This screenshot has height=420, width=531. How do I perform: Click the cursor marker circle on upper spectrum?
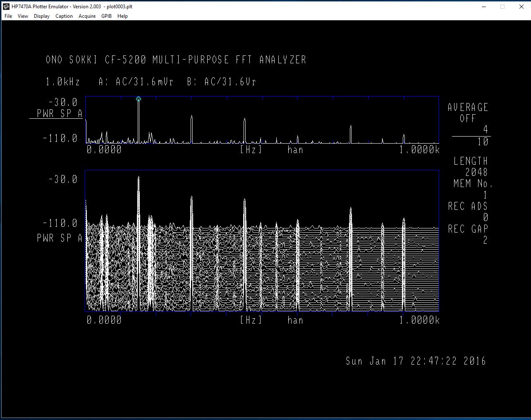[139, 99]
